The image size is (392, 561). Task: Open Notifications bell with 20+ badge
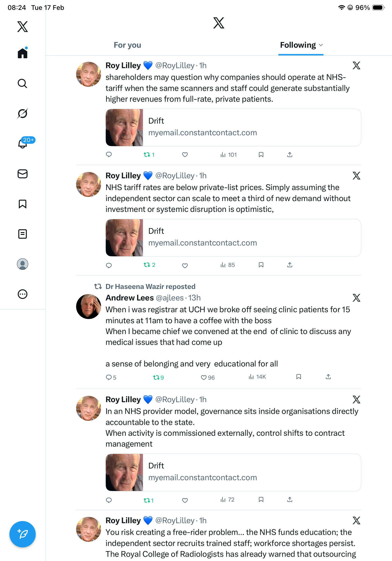(23, 144)
